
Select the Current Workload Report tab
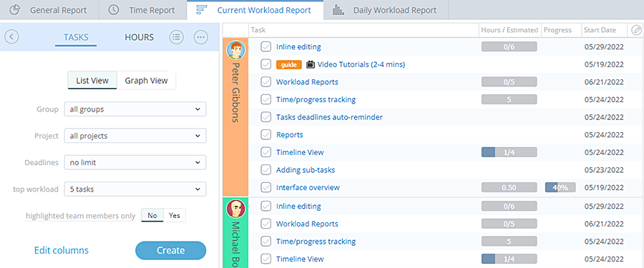coord(255,10)
